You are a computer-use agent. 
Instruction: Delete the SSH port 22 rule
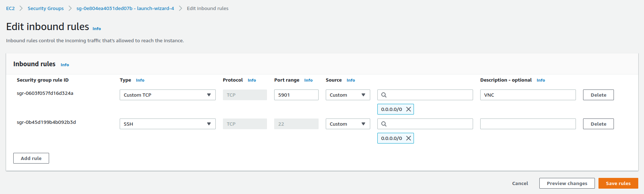pos(598,124)
